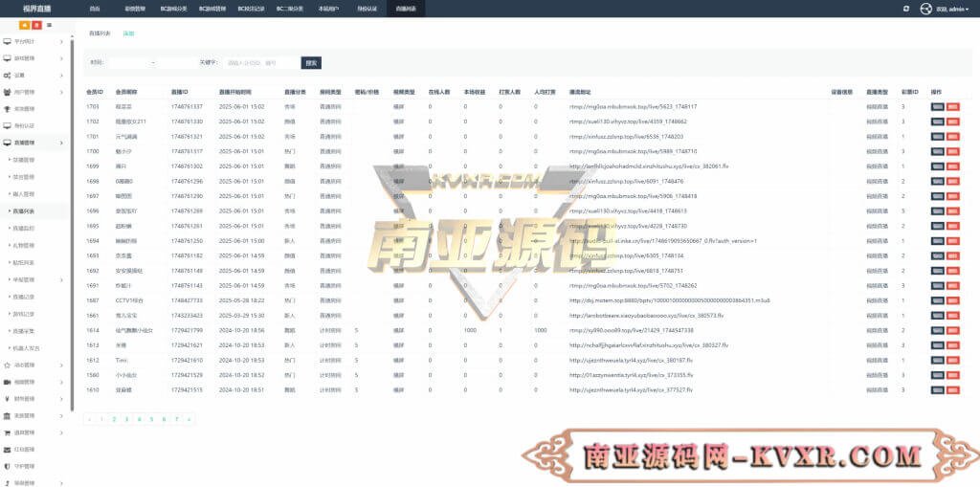
Task: Click red delete button for member 1703
Action: 952,107
